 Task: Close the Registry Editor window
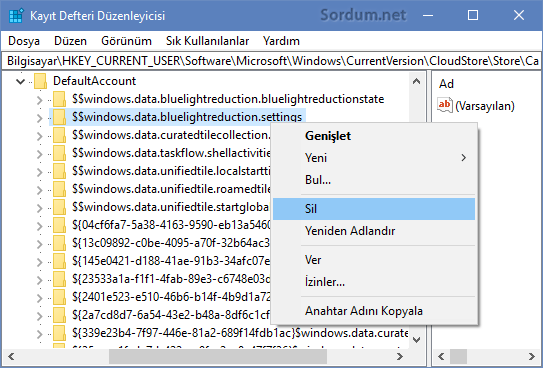519,15
